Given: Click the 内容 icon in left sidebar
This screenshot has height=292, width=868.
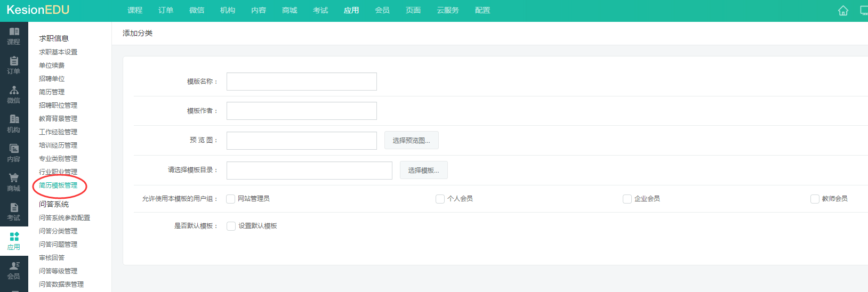Looking at the screenshot, I should pos(14,149).
